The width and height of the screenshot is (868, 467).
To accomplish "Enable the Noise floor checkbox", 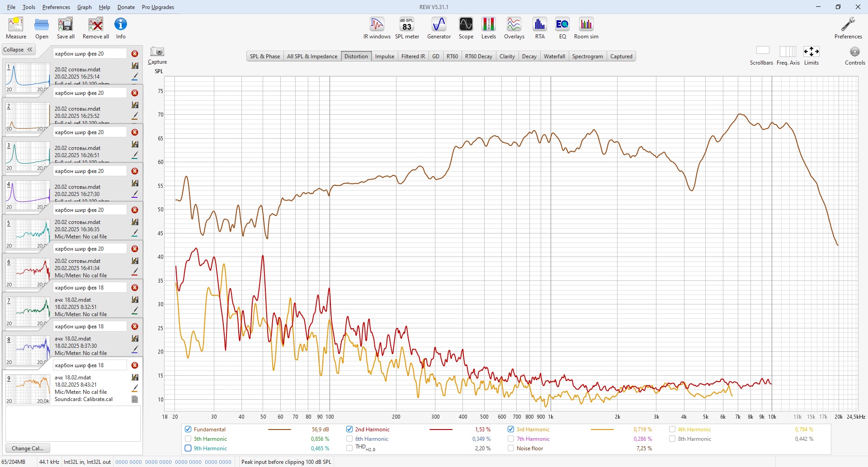I will coord(511,448).
